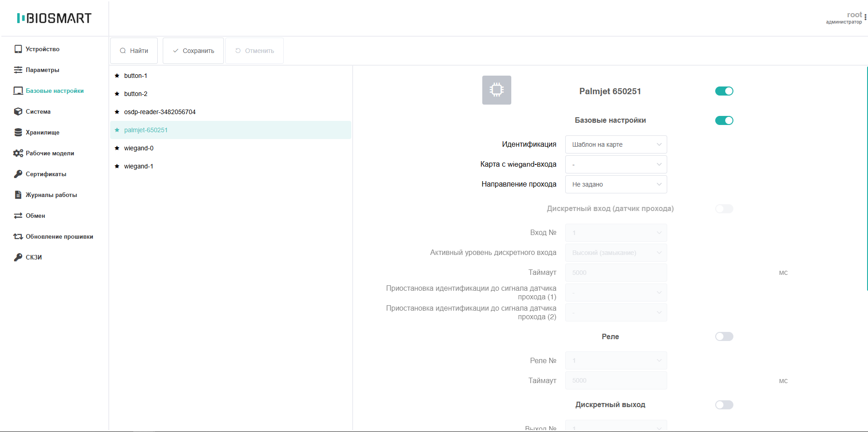Click the star next to osdp-reader-3482056704
Image resolution: width=868 pixels, height=432 pixels.
(x=117, y=112)
